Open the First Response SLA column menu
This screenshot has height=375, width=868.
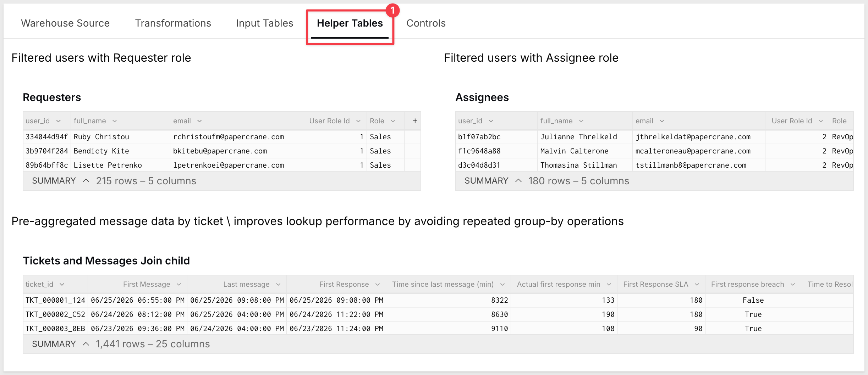tap(697, 284)
